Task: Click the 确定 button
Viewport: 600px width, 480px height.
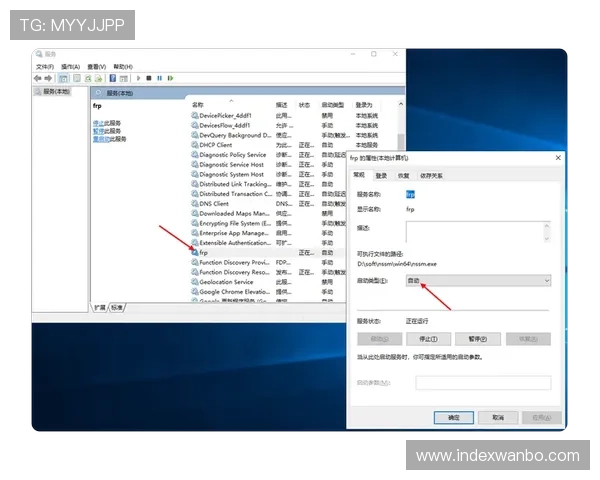Action: pos(453,416)
